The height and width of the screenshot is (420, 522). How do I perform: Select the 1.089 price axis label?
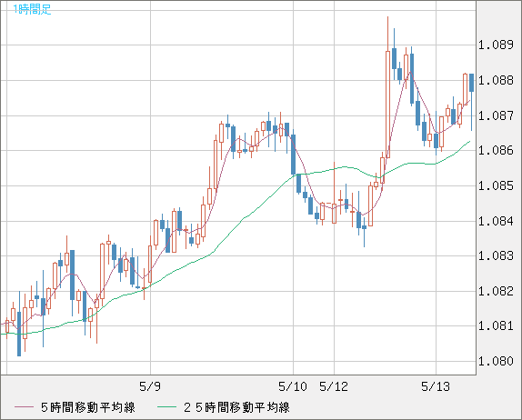[496, 45]
